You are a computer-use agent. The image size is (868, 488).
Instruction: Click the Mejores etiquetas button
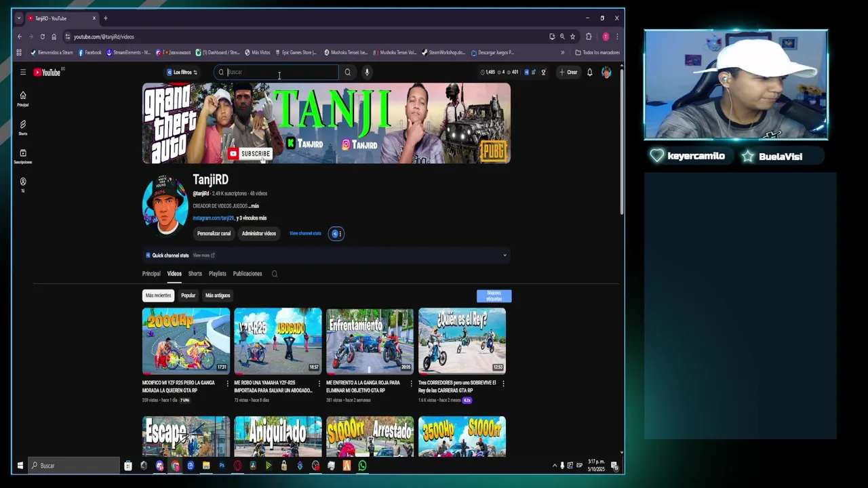tap(494, 296)
